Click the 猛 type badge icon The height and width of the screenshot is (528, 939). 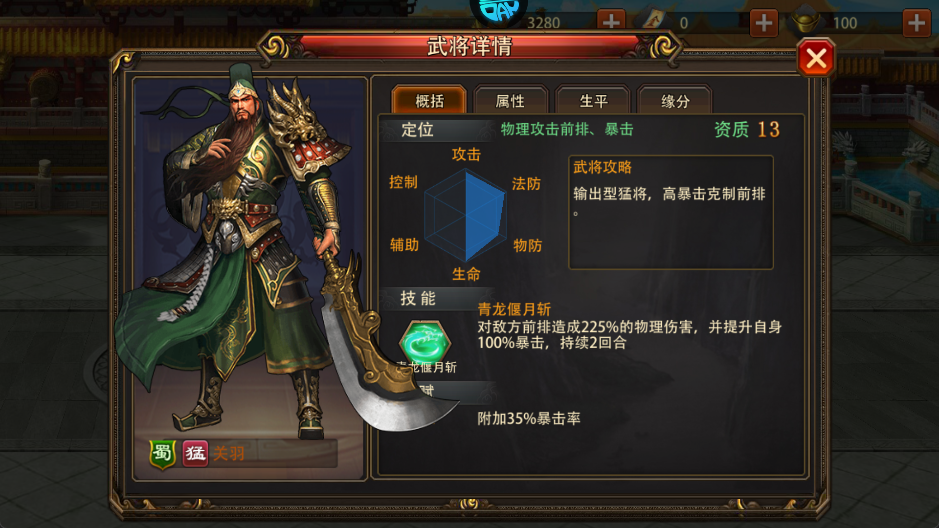[x=195, y=453]
